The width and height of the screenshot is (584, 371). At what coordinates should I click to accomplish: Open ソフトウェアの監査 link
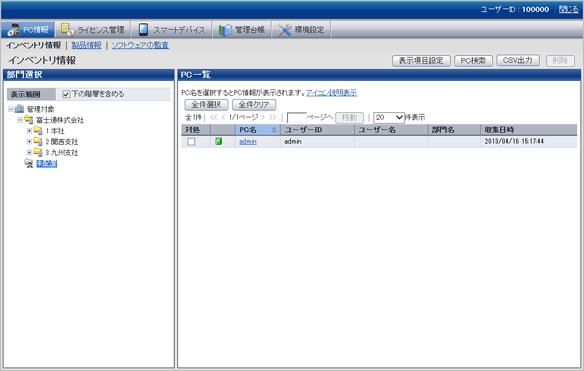[140, 45]
